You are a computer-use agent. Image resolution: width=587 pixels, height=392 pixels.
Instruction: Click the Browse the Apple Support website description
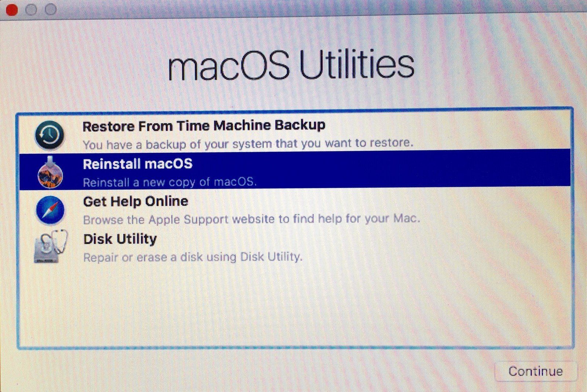[252, 219]
